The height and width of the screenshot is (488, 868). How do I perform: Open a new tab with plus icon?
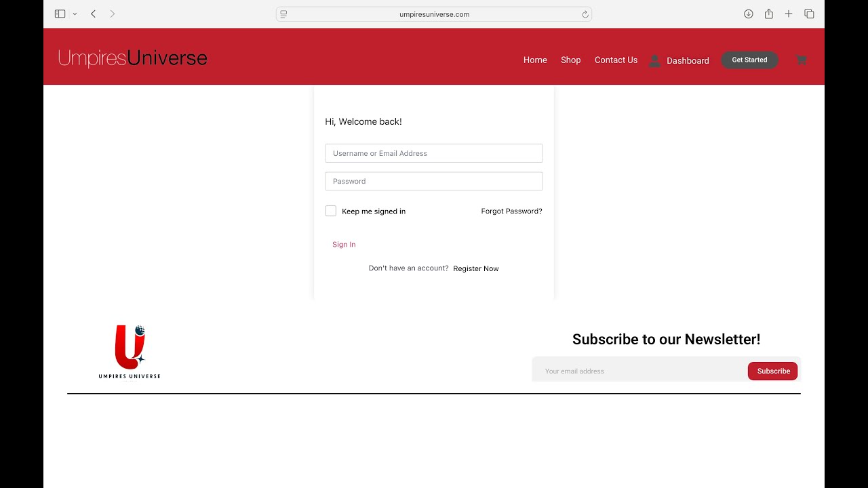789,14
